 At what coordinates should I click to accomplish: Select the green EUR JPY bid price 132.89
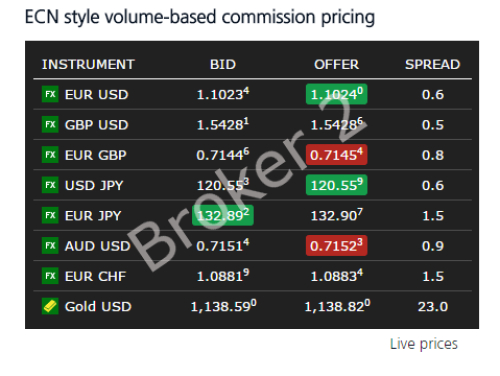point(223,215)
